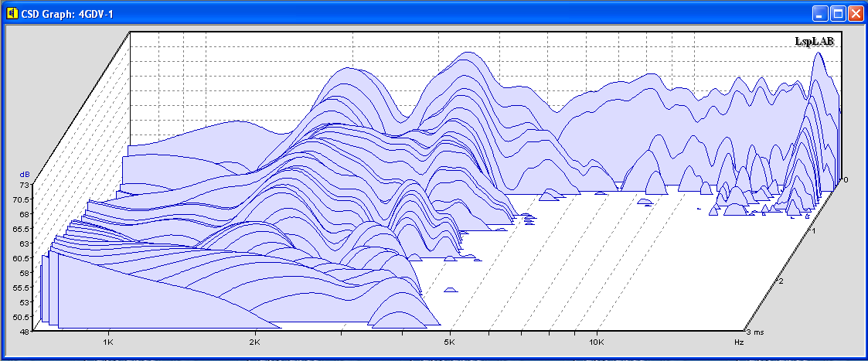The width and height of the screenshot is (868, 361).
Task: Click the 63 value on the dB axis
Action: tap(26, 243)
